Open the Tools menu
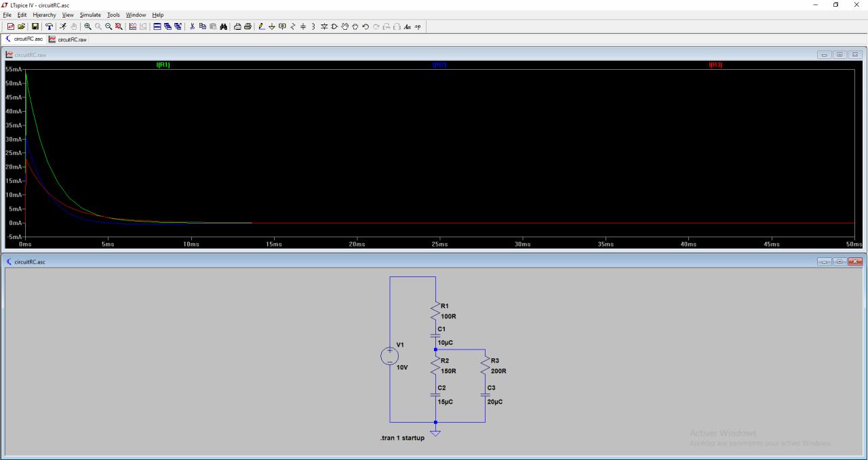Screen dimensions: 868x460 (113, 15)
